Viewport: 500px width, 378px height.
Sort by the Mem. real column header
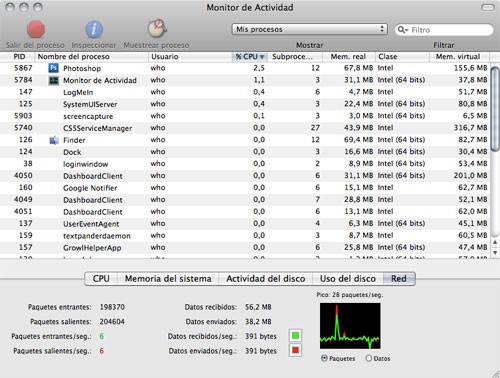pos(349,57)
